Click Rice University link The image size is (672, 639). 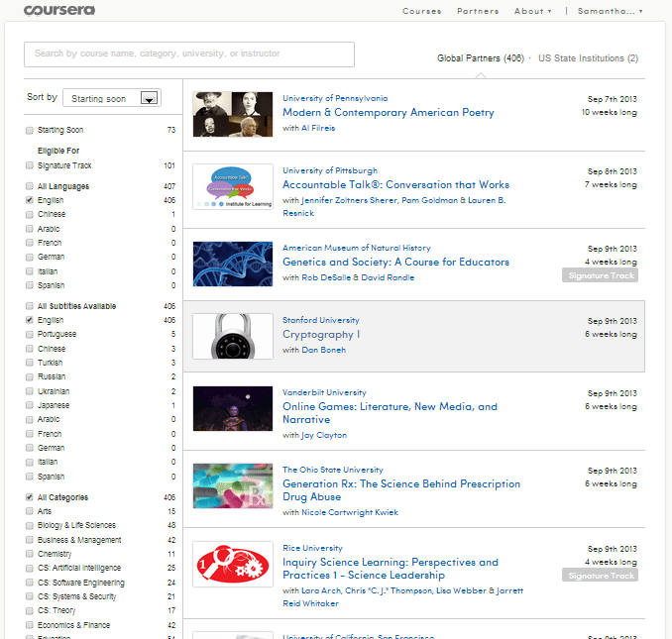312,548
